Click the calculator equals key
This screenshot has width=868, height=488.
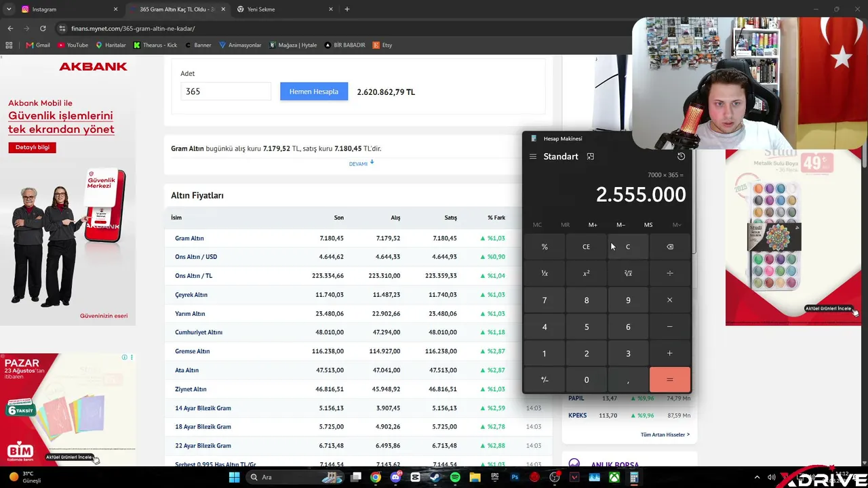[670, 380]
